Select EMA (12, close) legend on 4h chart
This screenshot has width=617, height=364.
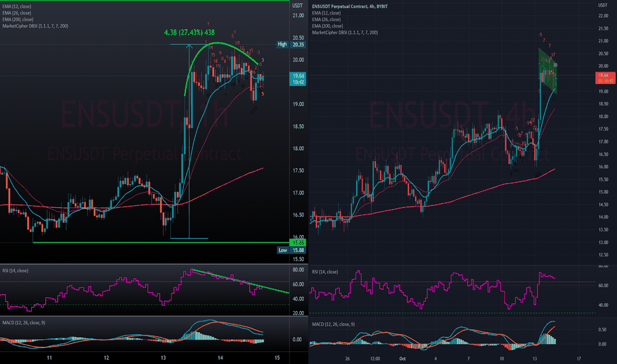tap(326, 13)
